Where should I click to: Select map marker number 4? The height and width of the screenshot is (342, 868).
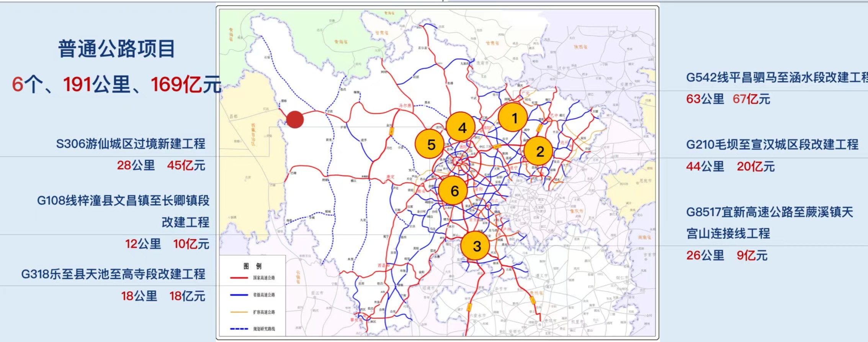pos(461,127)
